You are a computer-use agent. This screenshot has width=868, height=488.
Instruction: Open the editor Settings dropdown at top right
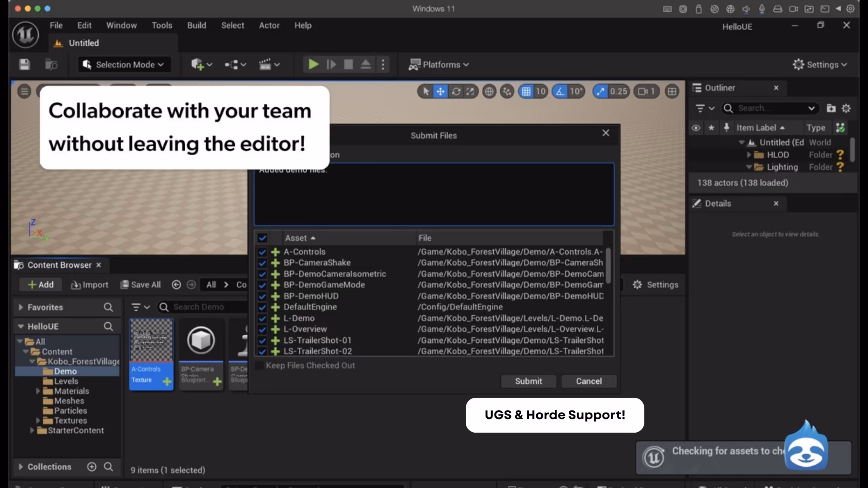[x=820, y=64]
